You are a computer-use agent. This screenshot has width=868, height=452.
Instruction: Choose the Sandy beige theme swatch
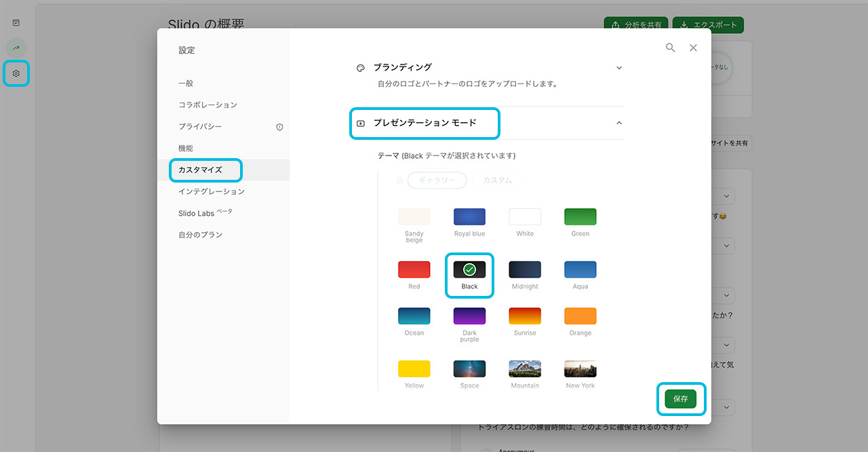(x=414, y=217)
